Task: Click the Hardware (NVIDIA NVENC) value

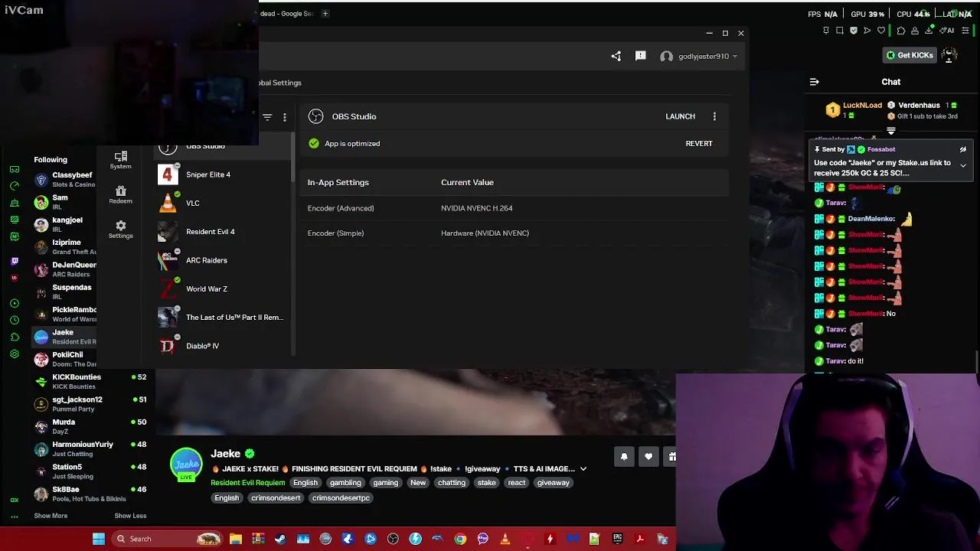Action: click(485, 233)
